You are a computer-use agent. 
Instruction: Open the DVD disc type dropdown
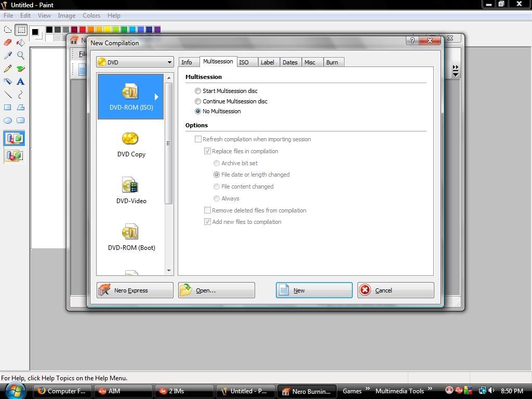point(135,62)
